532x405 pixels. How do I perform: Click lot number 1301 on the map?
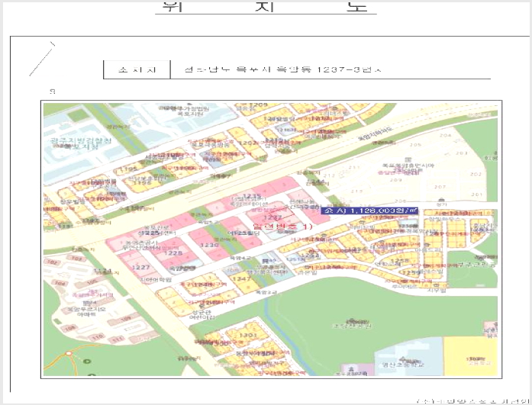pos(248,335)
